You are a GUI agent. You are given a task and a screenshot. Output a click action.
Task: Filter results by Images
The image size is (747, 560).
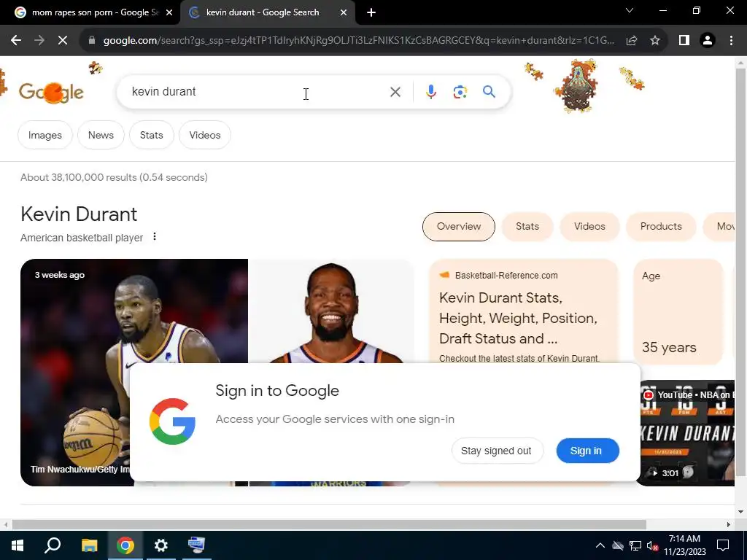pos(44,135)
